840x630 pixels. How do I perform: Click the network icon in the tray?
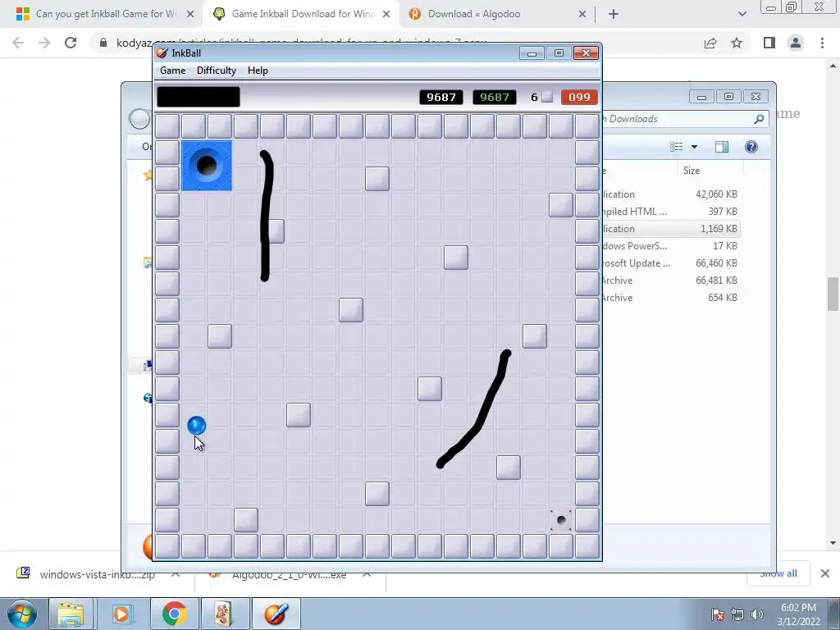(737, 614)
